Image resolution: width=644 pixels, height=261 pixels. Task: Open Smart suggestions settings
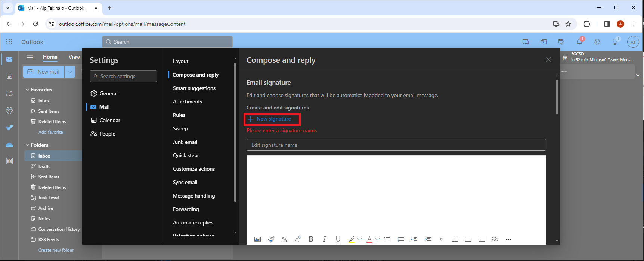194,88
